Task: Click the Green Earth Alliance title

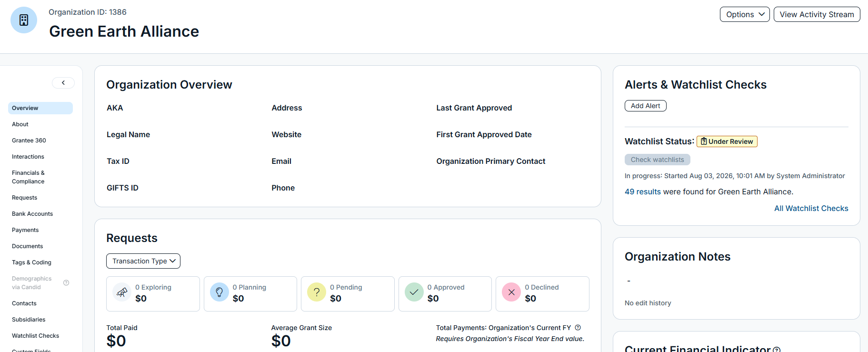Action: [124, 31]
